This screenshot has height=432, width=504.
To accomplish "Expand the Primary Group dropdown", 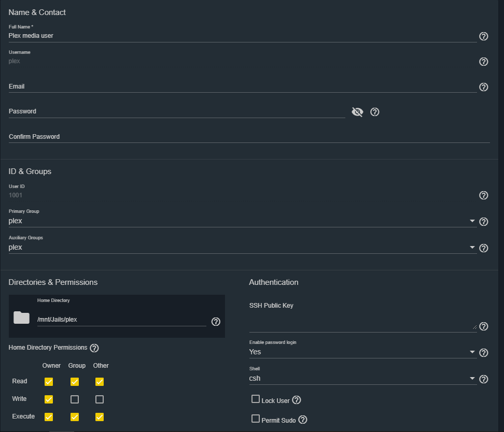I will (x=242, y=221).
